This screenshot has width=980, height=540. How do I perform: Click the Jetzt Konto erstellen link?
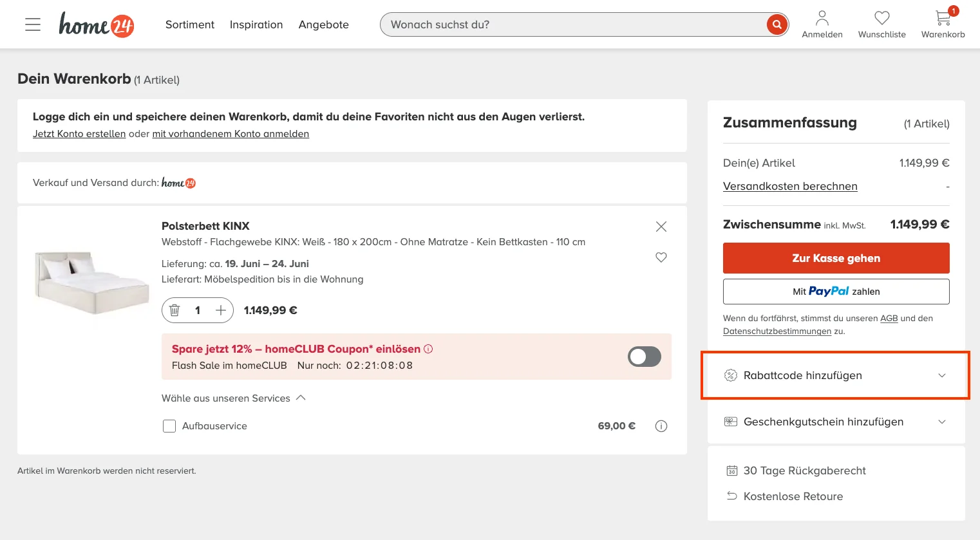[79, 134]
